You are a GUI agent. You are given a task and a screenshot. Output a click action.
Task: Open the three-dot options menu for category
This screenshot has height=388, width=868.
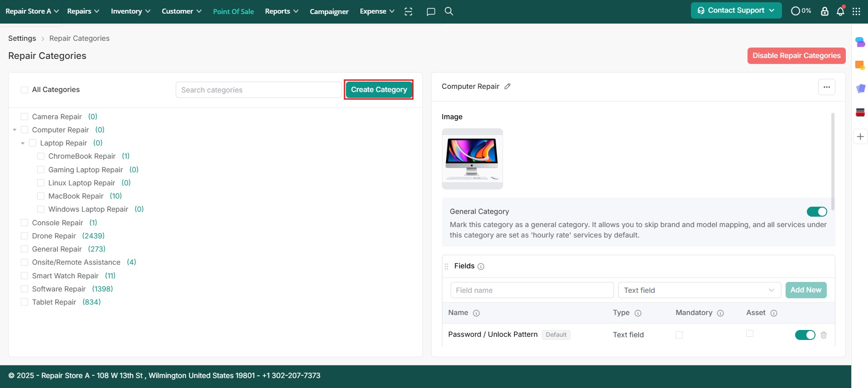[x=826, y=87]
